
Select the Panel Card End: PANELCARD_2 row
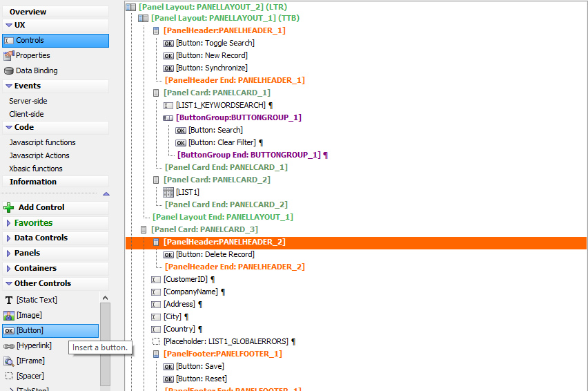pyautogui.click(x=226, y=204)
